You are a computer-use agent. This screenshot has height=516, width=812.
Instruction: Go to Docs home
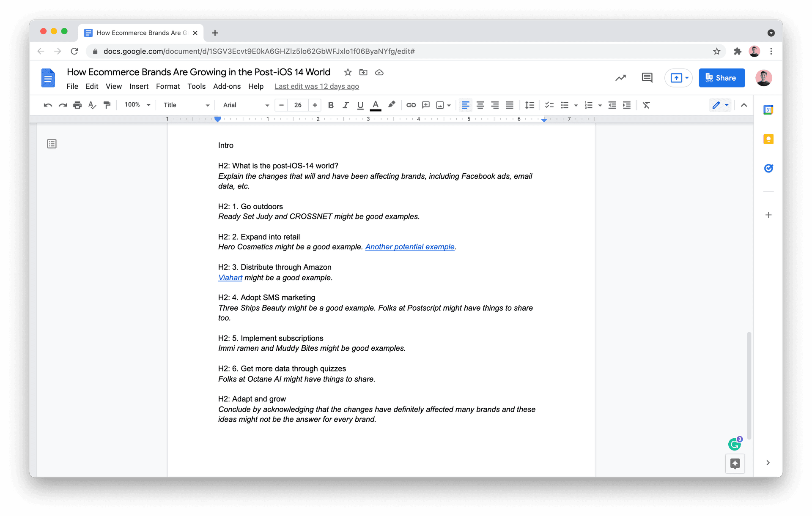48,78
